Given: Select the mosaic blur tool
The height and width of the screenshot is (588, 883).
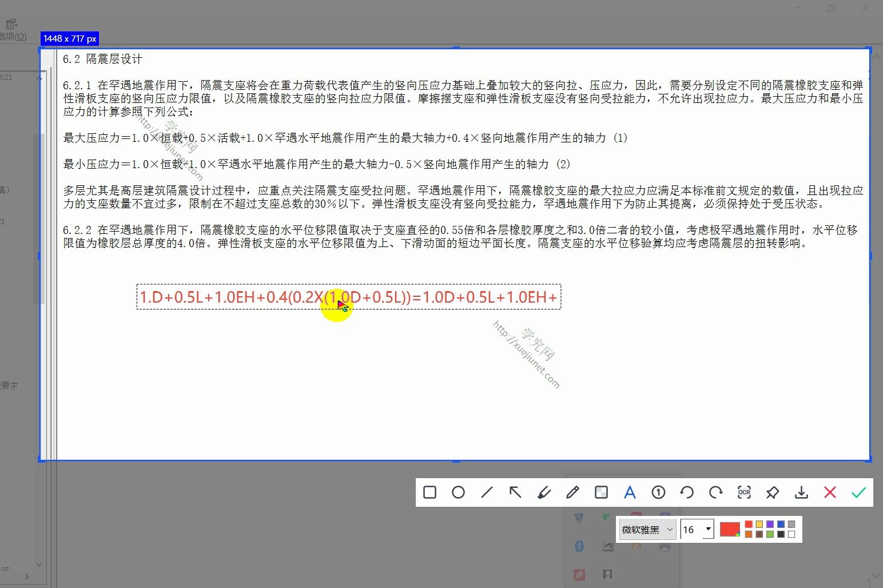Looking at the screenshot, I should tap(601, 492).
